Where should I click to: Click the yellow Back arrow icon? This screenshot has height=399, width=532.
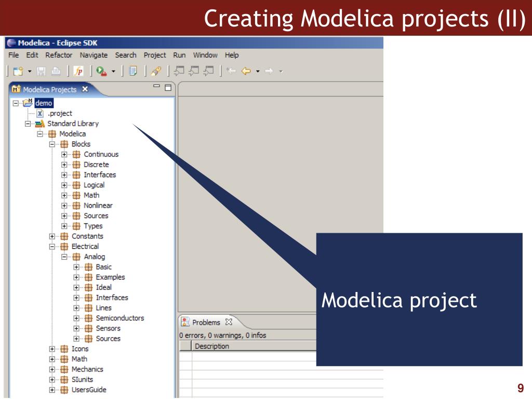[x=246, y=71]
